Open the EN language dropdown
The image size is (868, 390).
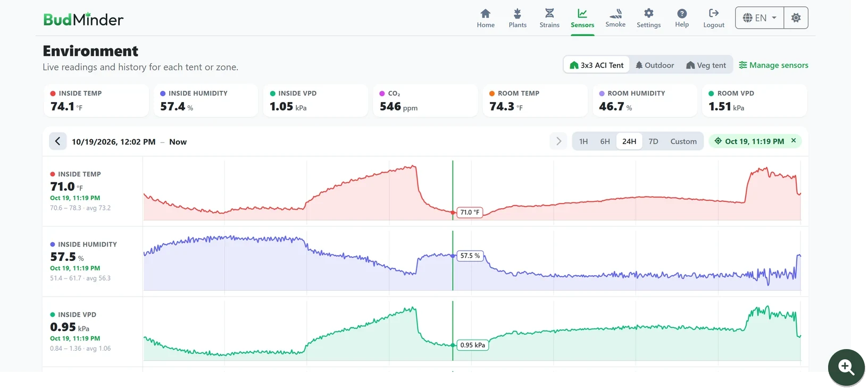(759, 18)
